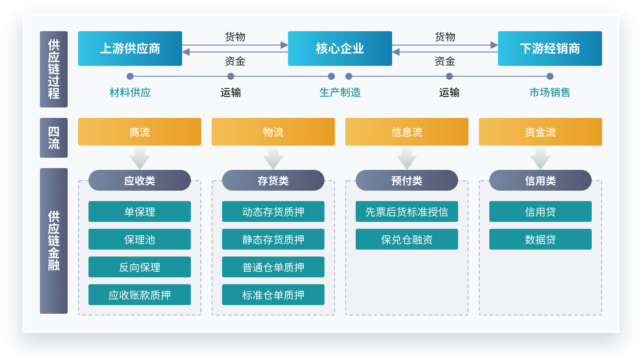Screen dimensions: 642x364
Task: Expand the 应收类 category header
Action: pyautogui.click(x=139, y=180)
